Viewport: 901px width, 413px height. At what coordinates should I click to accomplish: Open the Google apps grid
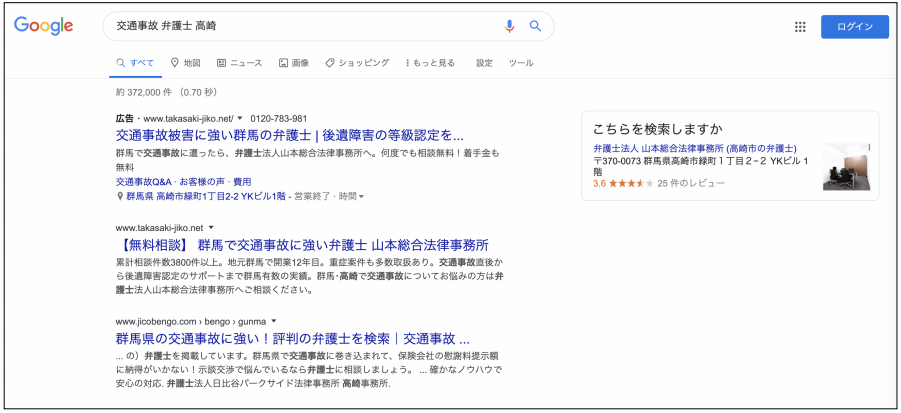(800, 26)
